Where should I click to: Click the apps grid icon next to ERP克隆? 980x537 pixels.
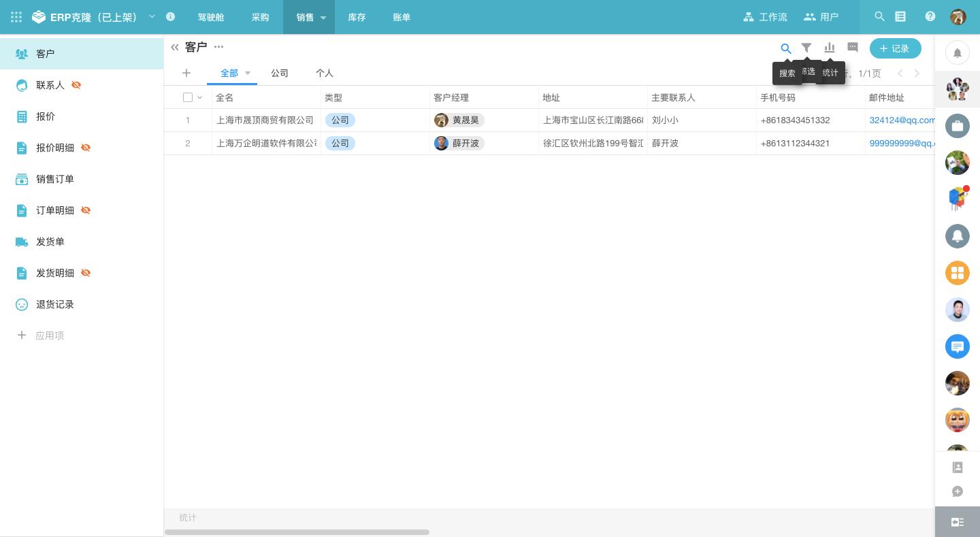pyautogui.click(x=16, y=16)
